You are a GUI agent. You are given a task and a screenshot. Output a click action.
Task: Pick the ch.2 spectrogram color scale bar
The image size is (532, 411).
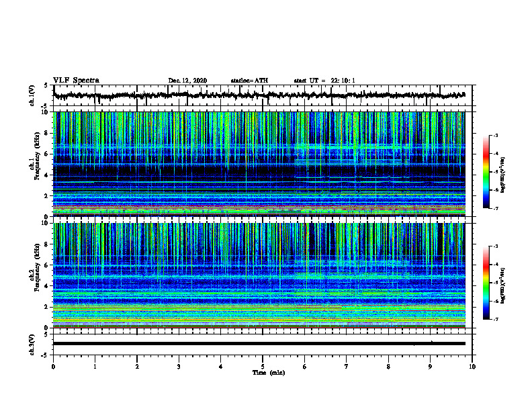click(x=486, y=283)
